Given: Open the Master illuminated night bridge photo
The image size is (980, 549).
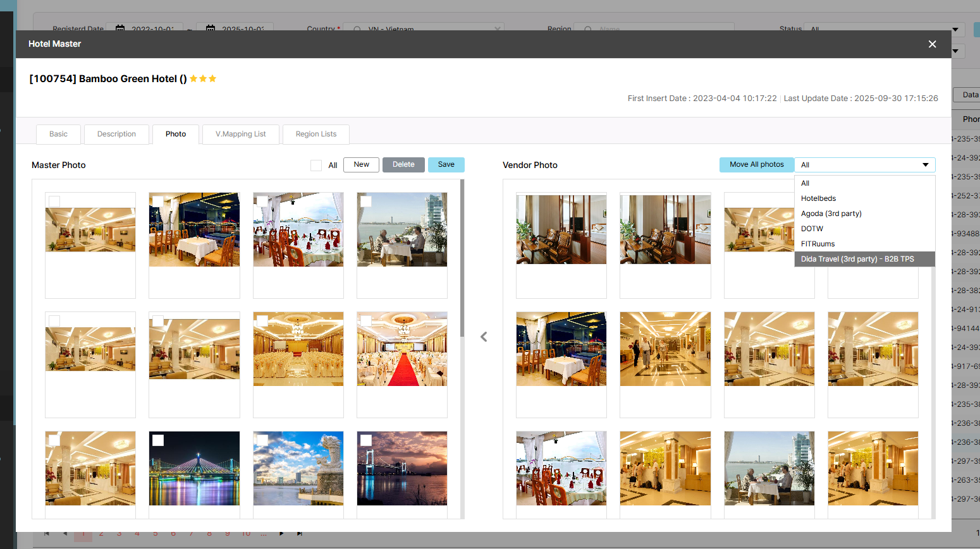Looking at the screenshot, I should click(194, 469).
